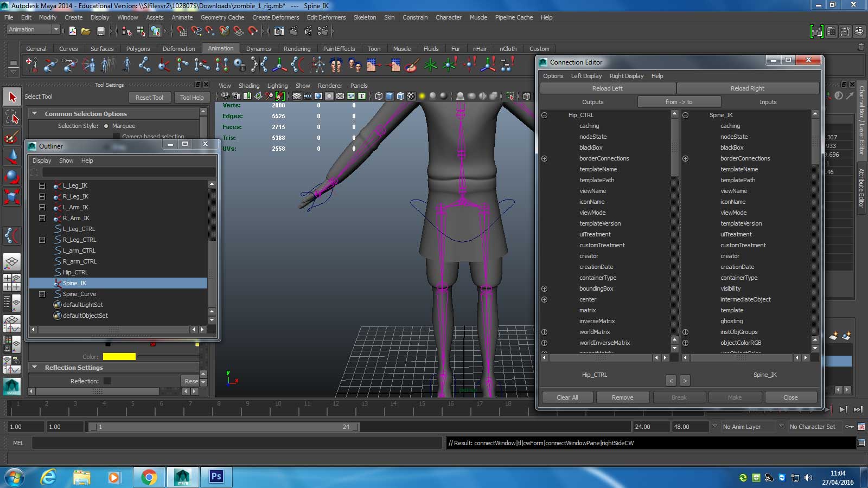Open the Animation menu set dropdown
The image size is (868, 488).
tap(33, 30)
